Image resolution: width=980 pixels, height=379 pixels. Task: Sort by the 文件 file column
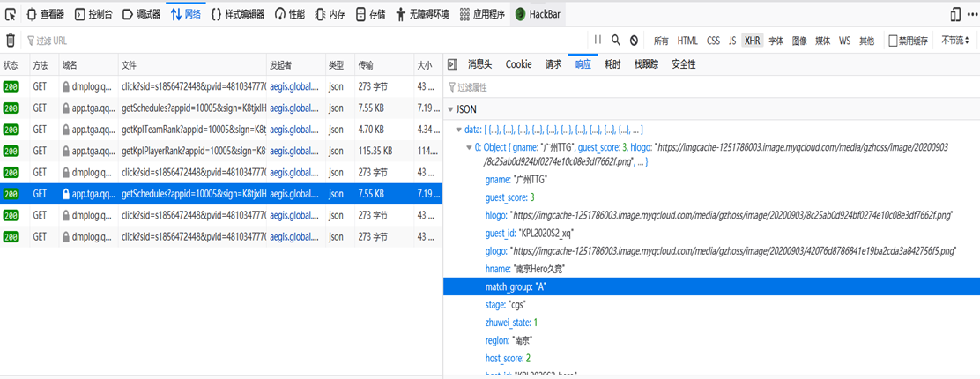tap(192, 64)
